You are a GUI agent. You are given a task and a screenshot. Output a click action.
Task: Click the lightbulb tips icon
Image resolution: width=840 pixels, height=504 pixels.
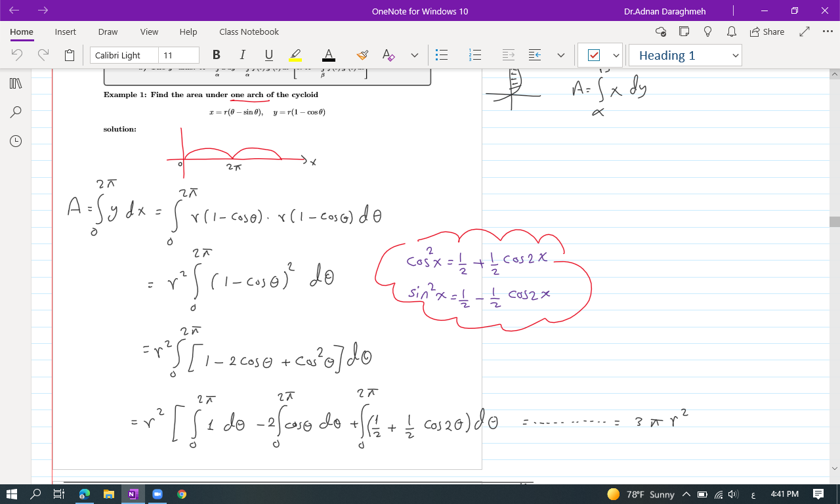click(707, 31)
